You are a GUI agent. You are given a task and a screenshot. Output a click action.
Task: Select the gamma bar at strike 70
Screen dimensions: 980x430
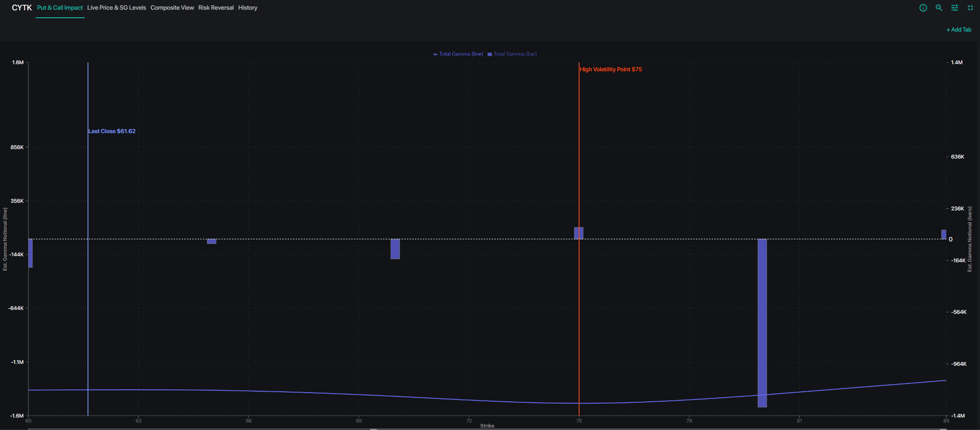click(395, 249)
